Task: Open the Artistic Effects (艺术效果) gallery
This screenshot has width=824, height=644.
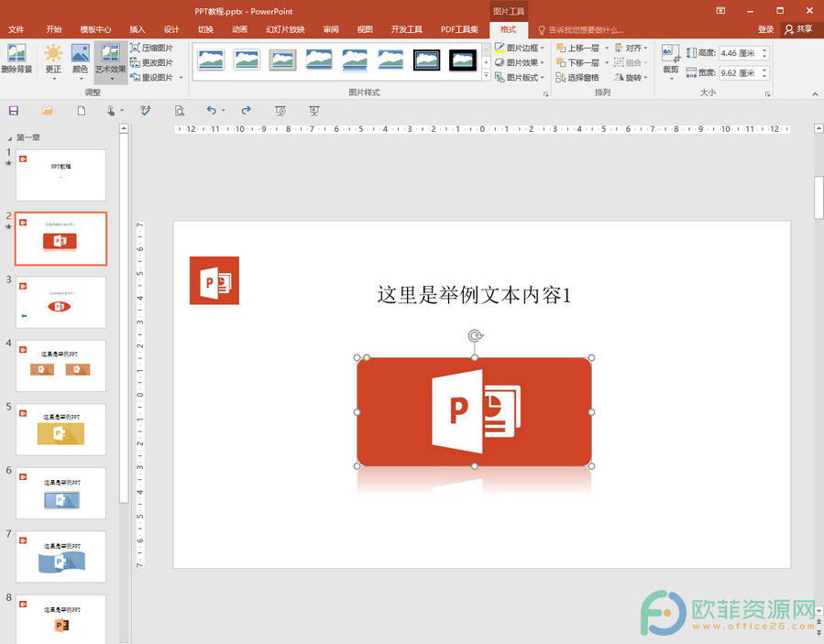Action: click(111, 62)
